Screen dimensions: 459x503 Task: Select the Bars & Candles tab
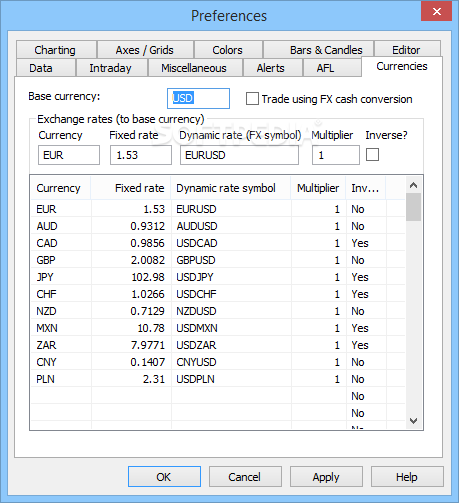[318, 50]
